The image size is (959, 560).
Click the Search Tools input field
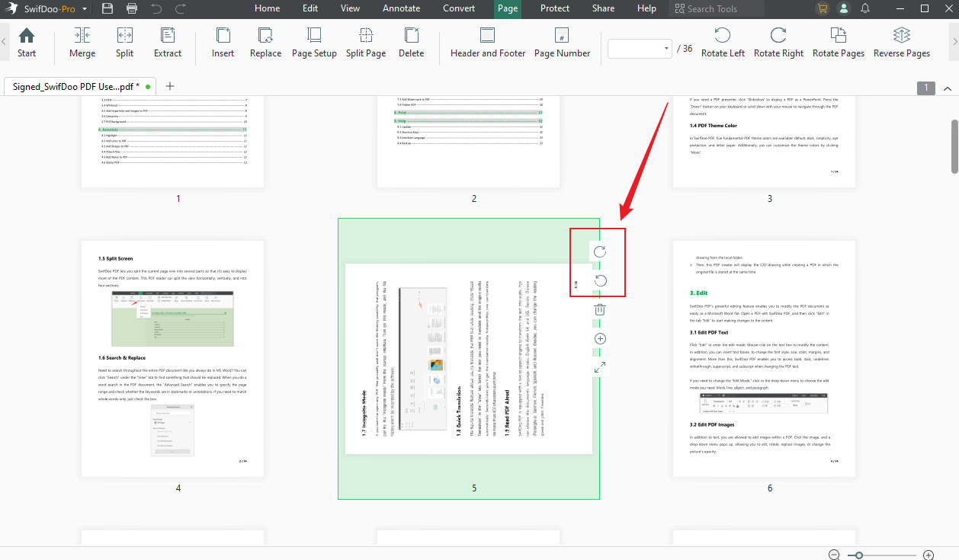pyautogui.click(x=717, y=8)
